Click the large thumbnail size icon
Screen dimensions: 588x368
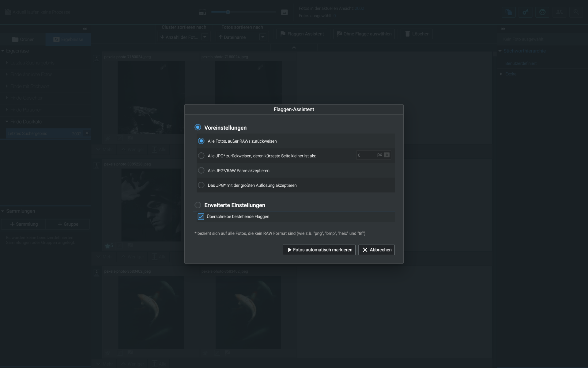[x=285, y=12]
